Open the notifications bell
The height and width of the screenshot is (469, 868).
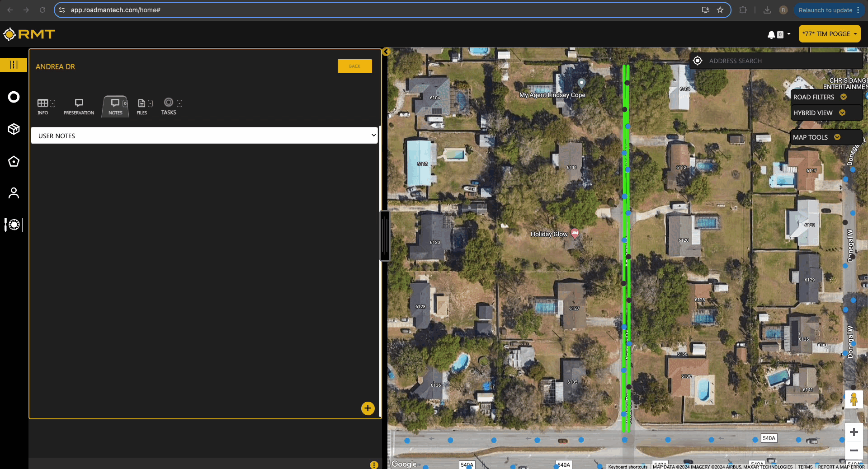(x=771, y=34)
